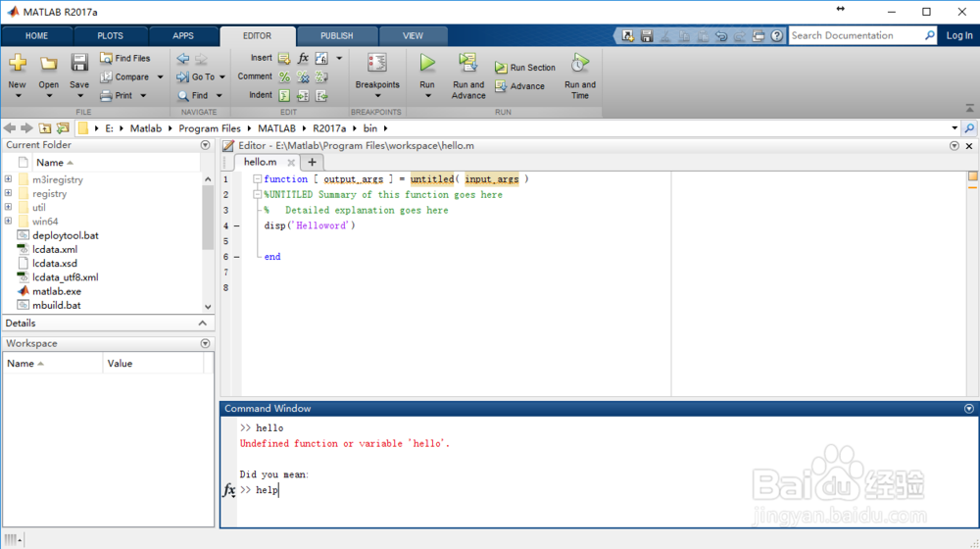Viewport: 980px width, 549px height.
Task: Open New dropdown arrow
Action: coord(18,96)
